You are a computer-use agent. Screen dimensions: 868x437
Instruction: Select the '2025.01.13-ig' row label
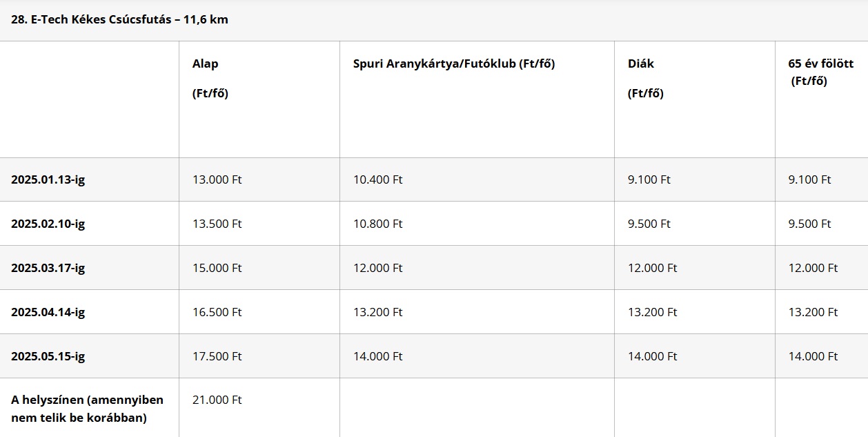point(48,179)
